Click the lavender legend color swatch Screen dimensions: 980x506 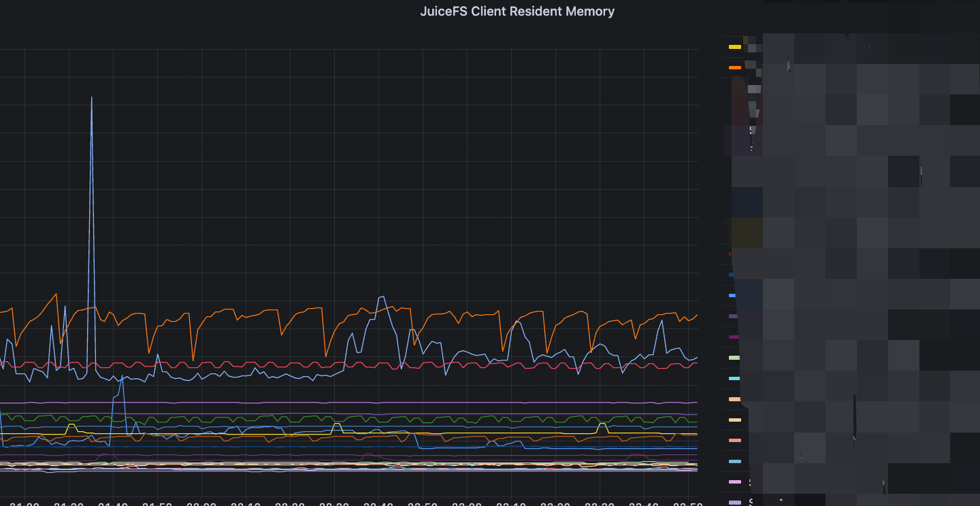pos(735,503)
